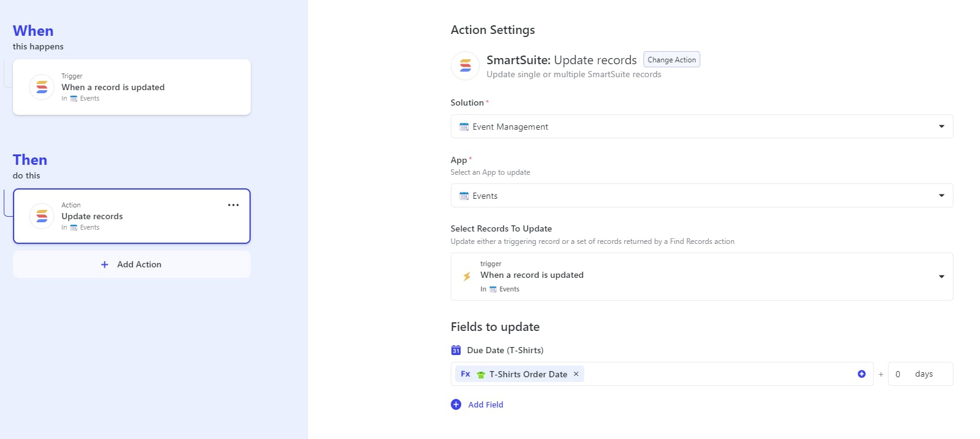Click 'Update single or multiple SmartSuite records' text
The width and height of the screenshot is (980, 439).
pos(574,74)
